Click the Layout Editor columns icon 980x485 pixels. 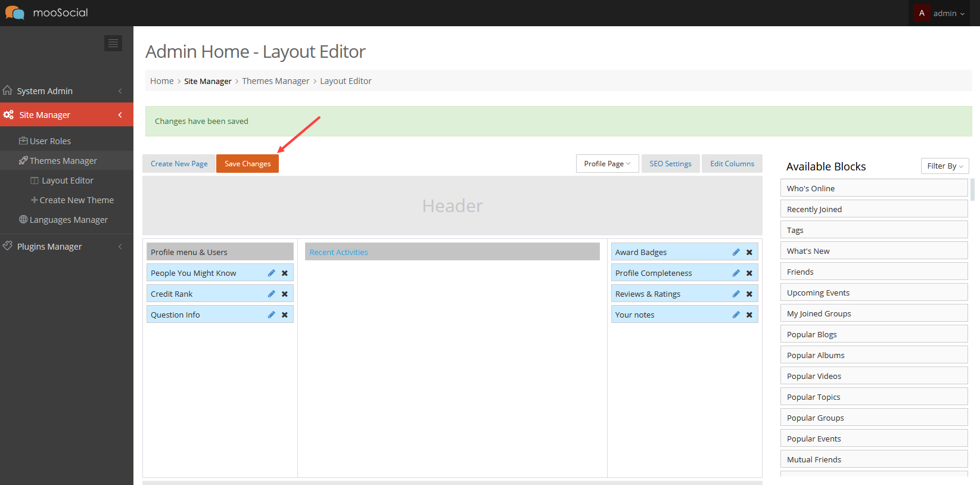click(x=35, y=181)
